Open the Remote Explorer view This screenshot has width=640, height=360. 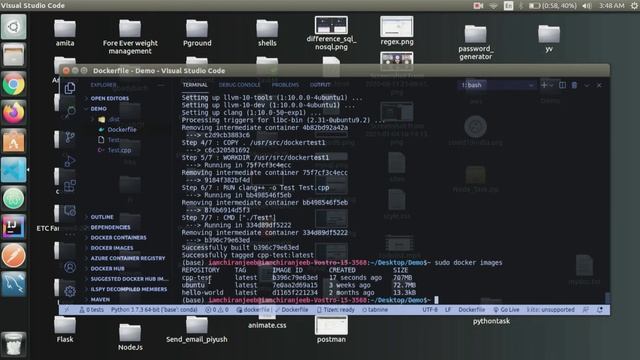click(70, 211)
